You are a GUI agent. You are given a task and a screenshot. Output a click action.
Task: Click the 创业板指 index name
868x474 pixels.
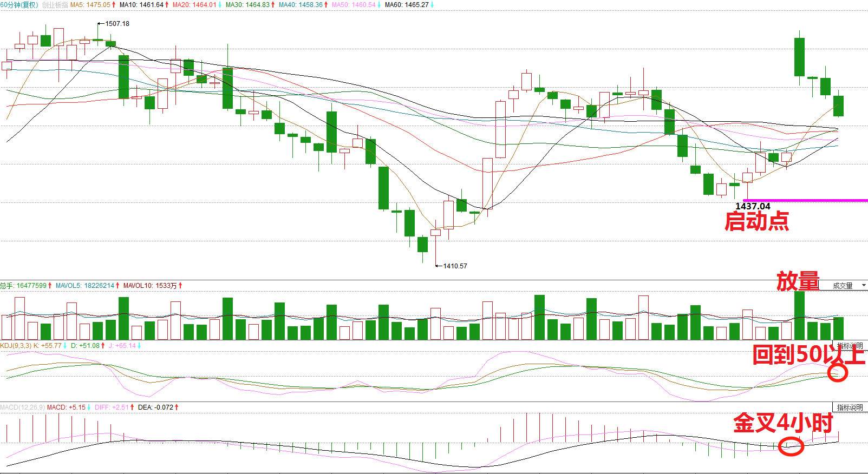(55, 5)
